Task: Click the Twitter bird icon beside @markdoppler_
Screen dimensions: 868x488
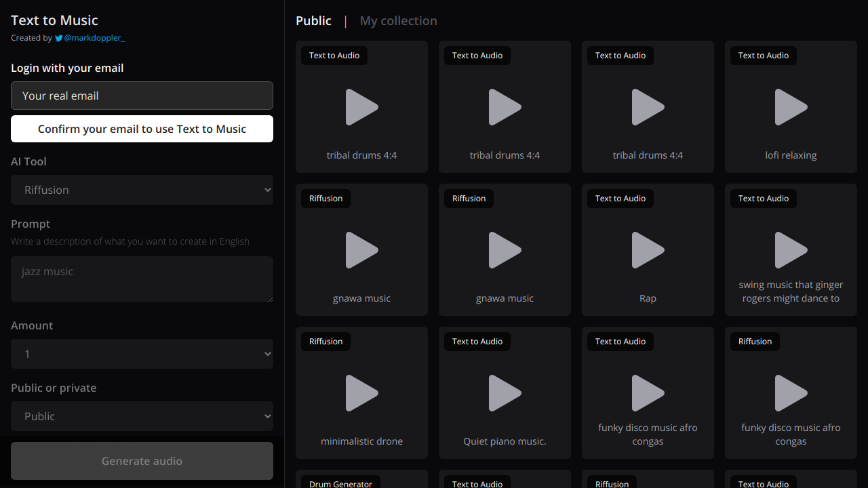Action: coord(59,39)
